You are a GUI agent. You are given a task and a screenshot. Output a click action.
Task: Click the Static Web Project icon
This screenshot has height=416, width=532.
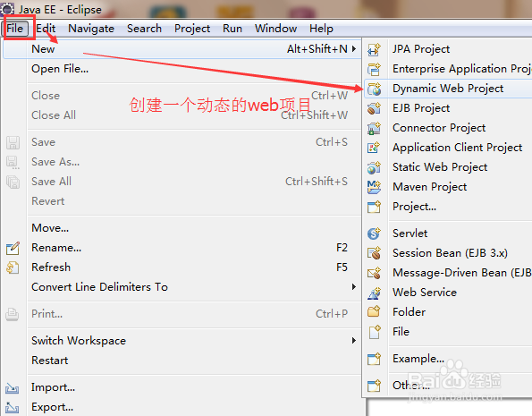tap(374, 167)
